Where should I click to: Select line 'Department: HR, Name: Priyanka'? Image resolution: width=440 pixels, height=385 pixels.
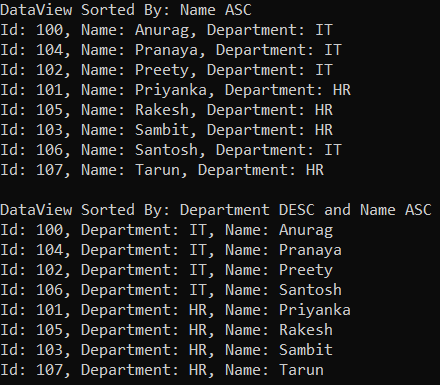click(x=175, y=310)
